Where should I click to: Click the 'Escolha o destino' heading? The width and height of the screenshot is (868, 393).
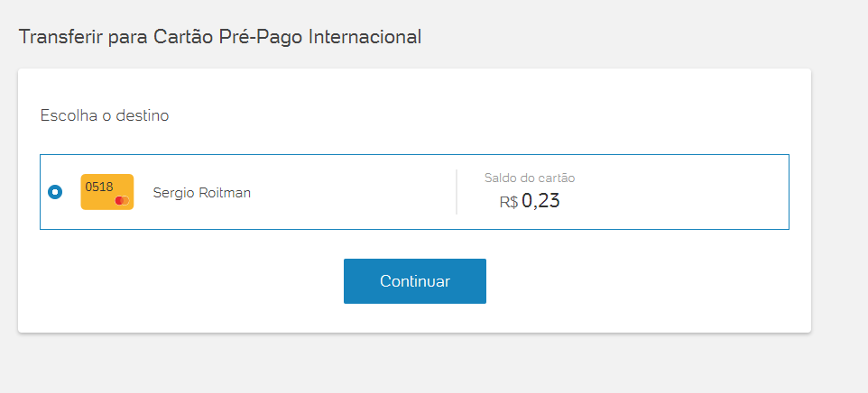pos(105,115)
